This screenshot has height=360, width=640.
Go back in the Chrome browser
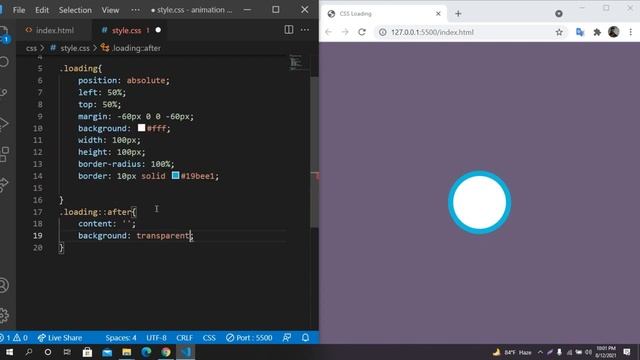click(x=329, y=32)
